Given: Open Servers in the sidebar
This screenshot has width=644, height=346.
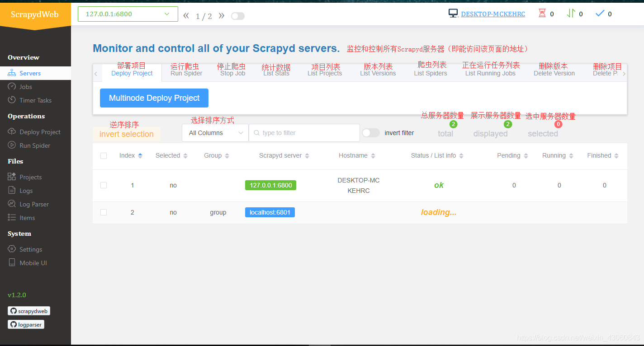Looking at the screenshot, I should (x=35, y=73).
